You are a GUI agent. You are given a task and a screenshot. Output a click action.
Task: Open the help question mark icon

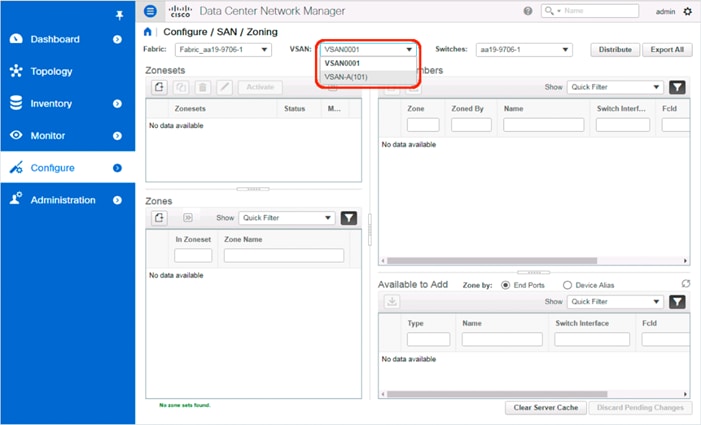click(528, 11)
